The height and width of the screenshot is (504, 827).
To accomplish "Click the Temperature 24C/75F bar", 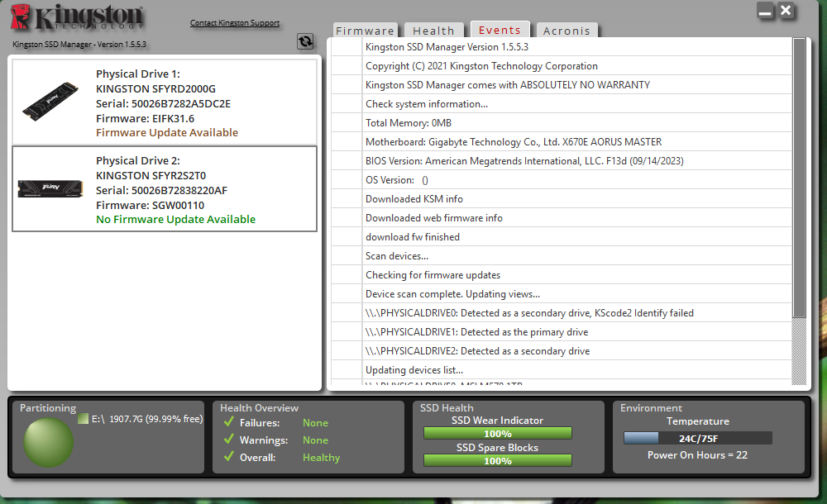I will [x=698, y=438].
